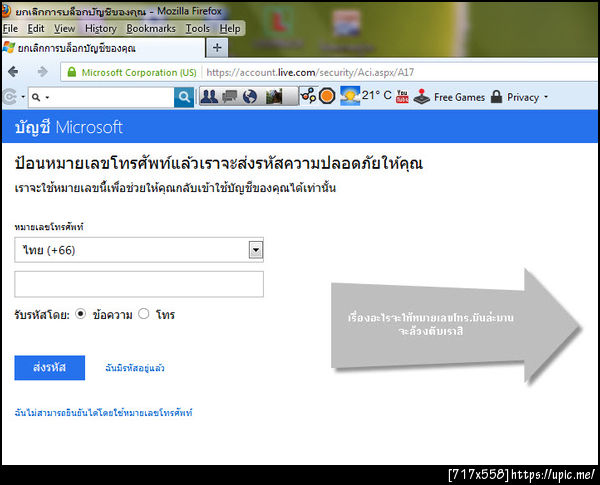Expand the Privacy dropdown arrow
Screen dimensions: 600x485
pos(546,97)
